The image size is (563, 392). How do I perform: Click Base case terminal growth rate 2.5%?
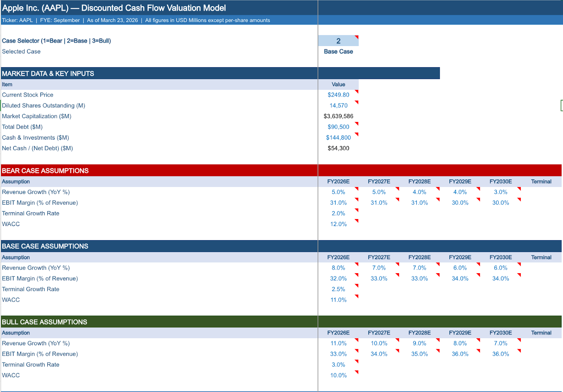(x=338, y=289)
